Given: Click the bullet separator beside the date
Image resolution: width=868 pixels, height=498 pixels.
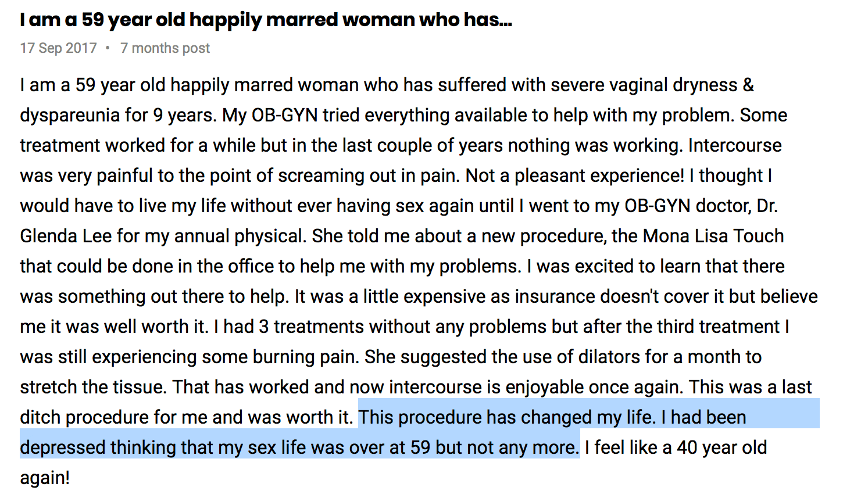Looking at the screenshot, I should 108,48.
